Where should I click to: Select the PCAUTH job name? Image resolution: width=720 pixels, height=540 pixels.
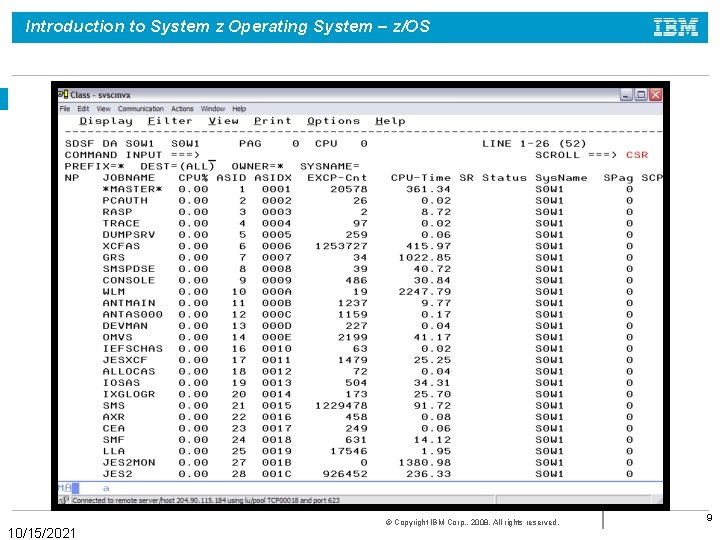click(125, 201)
